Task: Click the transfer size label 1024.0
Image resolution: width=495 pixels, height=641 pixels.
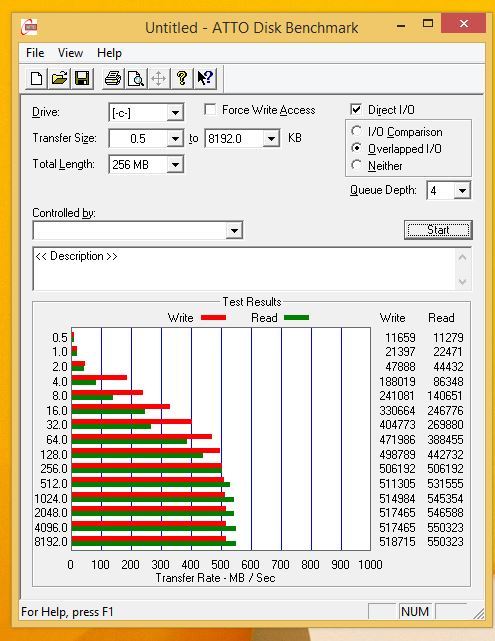Action: (x=51, y=498)
